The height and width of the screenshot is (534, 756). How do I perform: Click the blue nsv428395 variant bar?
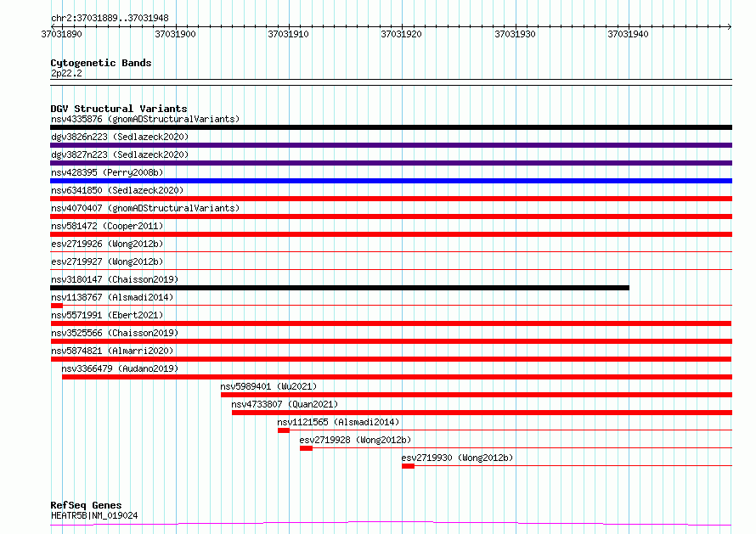391,181
